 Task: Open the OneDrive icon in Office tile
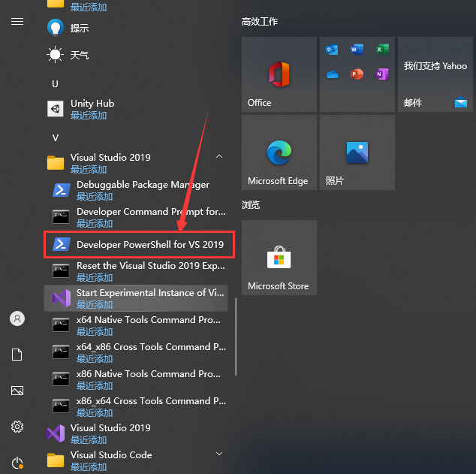click(x=333, y=74)
